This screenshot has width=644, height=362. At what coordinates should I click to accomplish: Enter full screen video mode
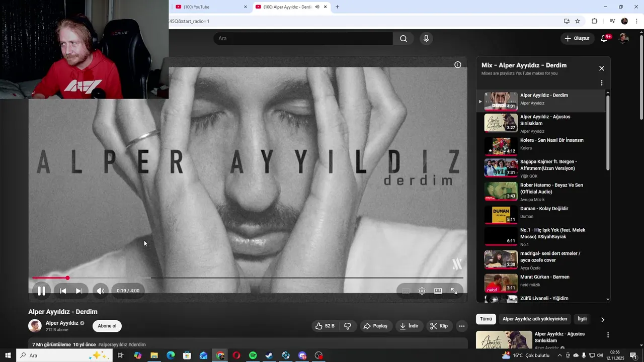coord(454,291)
